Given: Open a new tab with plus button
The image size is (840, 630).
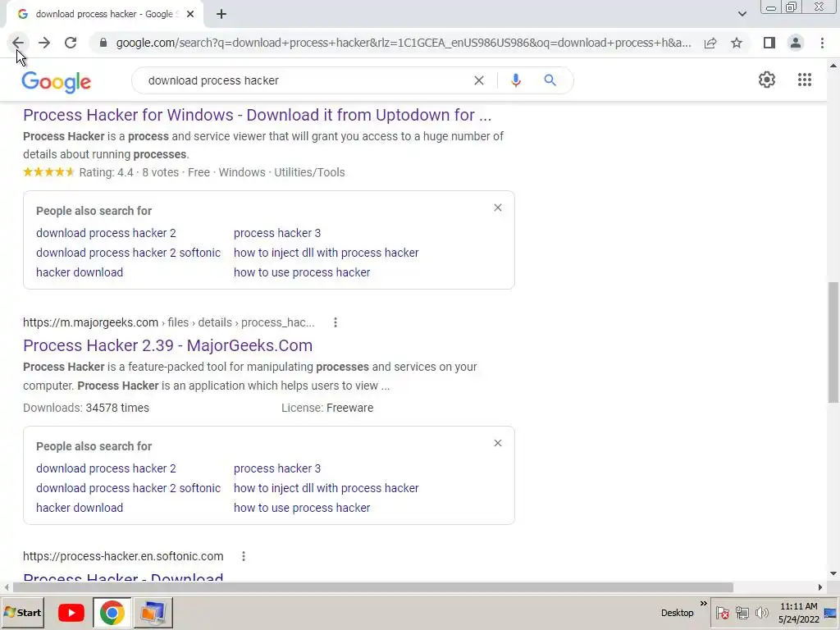Looking at the screenshot, I should (221, 14).
